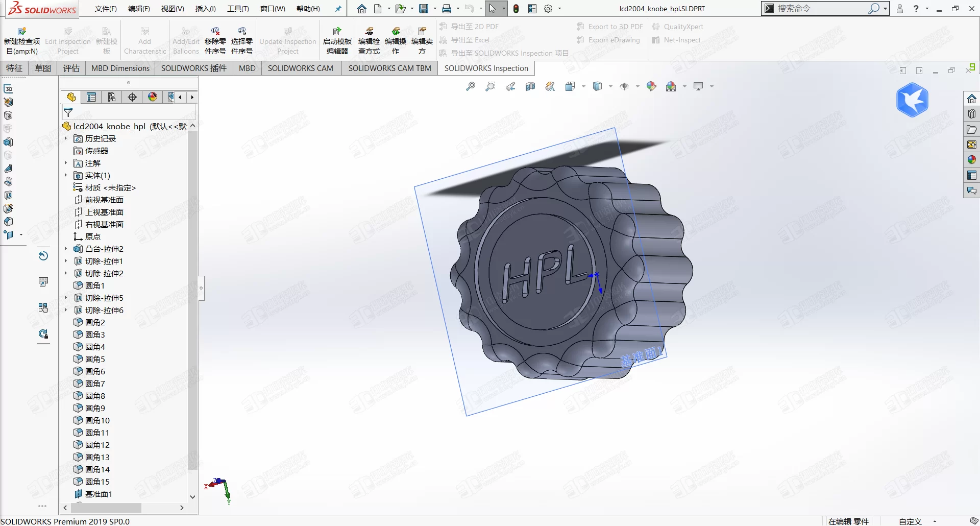Image resolution: width=980 pixels, height=526 pixels.
Task: Open the SOLIDWORKS Resources home icon in task pane
Action: (x=972, y=99)
